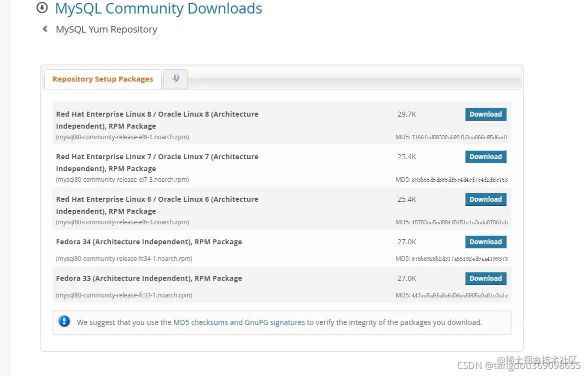The height and width of the screenshot is (376, 588).
Task: Click the MySQL Yum Repository breadcrumb text
Action: click(x=106, y=30)
